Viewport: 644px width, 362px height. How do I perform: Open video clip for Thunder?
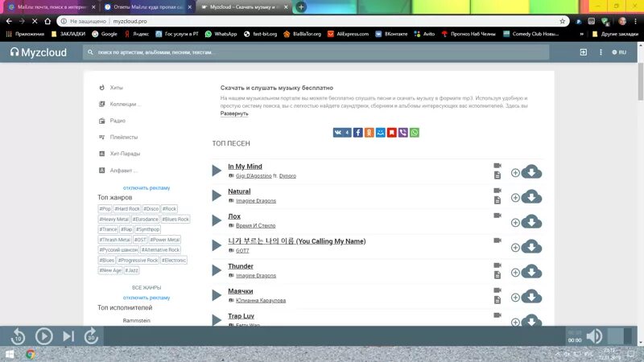tap(497, 265)
